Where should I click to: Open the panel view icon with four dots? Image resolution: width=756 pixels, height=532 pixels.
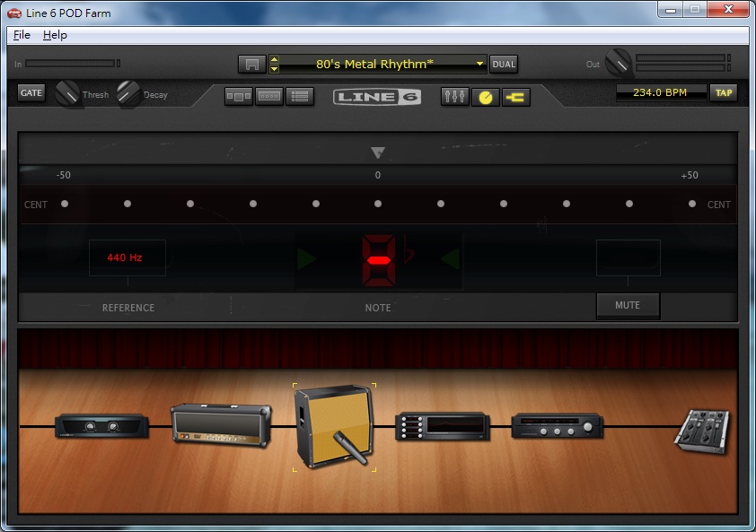click(269, 96)
